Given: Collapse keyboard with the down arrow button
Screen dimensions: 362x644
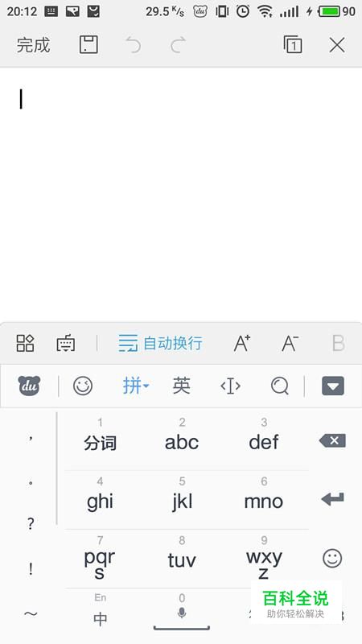Looking at the screenshot, I should pos(333,386).
